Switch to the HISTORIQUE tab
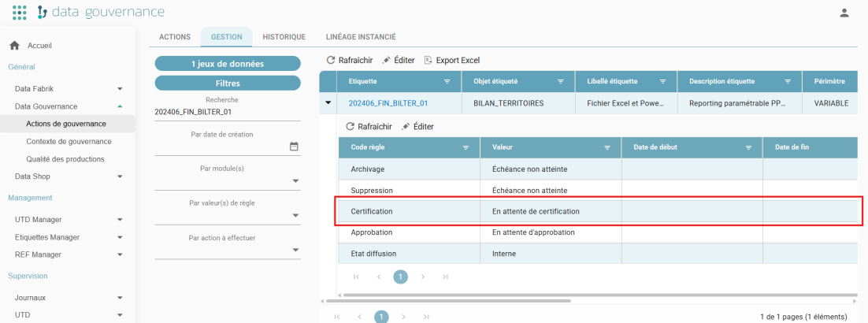The width and height of the screenshot is (868, 323). click(284, 37)
